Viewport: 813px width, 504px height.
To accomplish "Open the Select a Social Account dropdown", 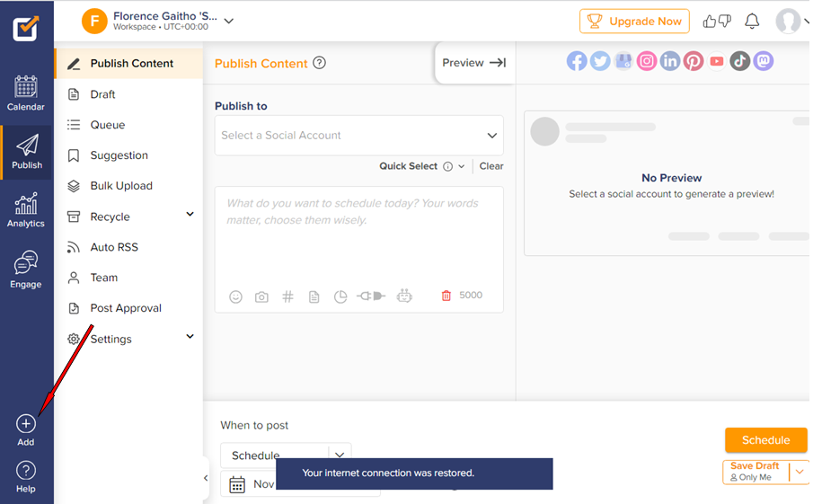I will pyautogui.click(x=358, y=136).
